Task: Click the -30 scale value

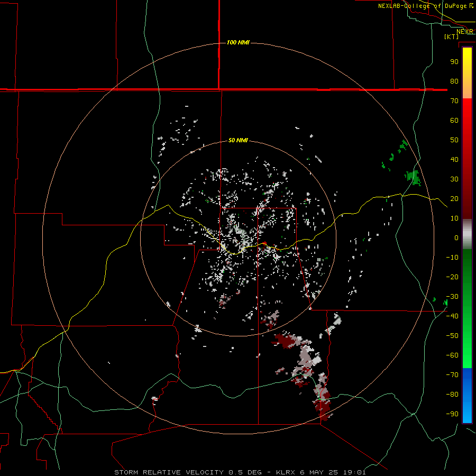Action: point(452,297)
